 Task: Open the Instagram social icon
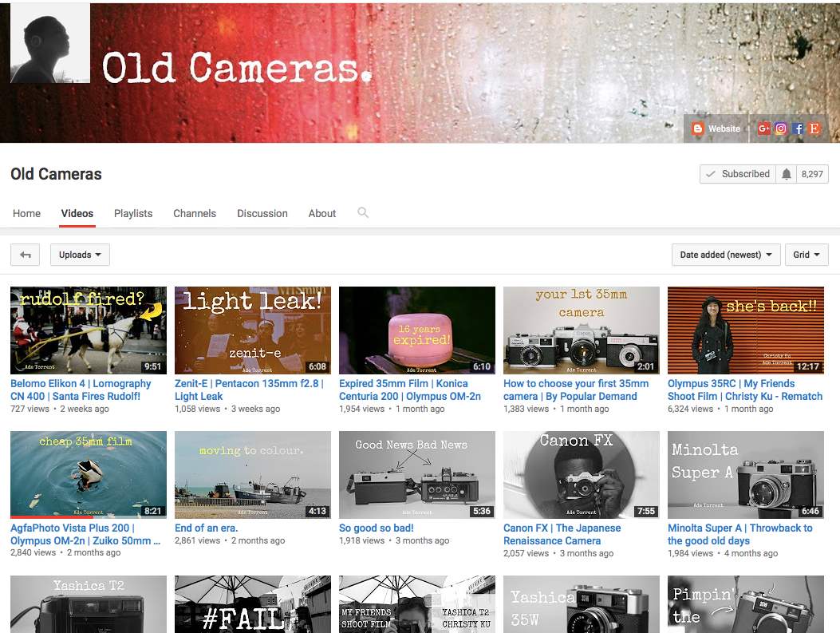click(x=780, y=129)
